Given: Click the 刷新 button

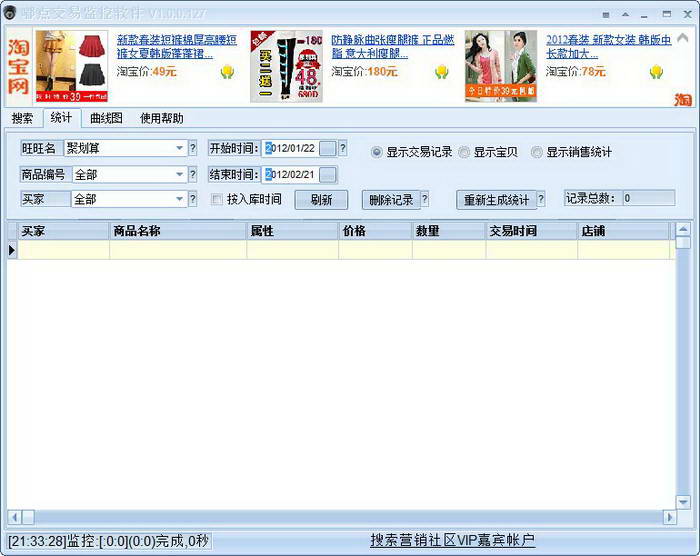Looking at the screenshot, I should 321,200.
